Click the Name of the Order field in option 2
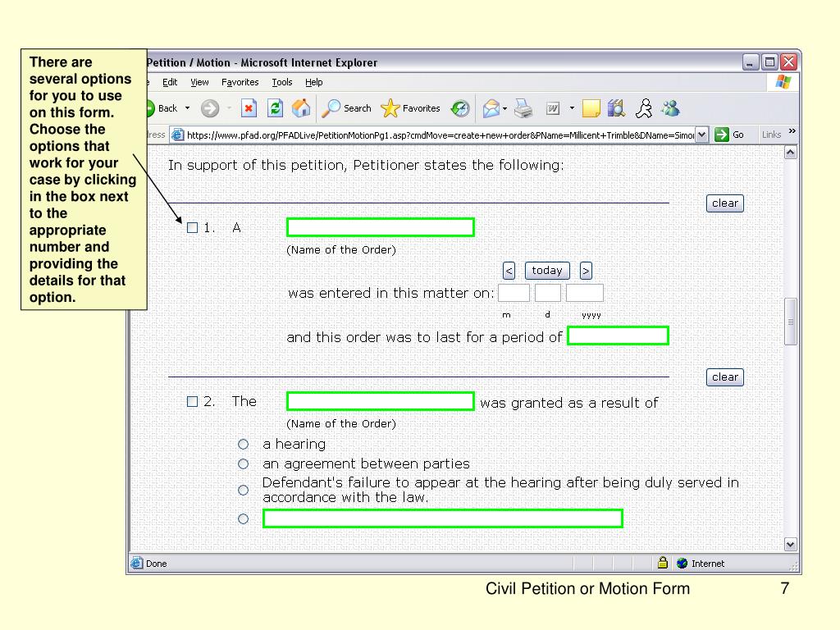The image size is (840, 630). [381, 401]
